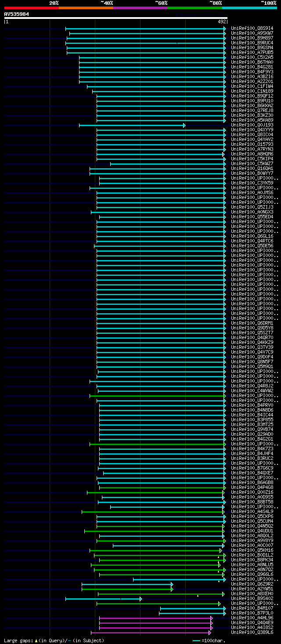Viewport: 281px width, 644px height.
Task: Select the UniRef100_Q4Q4E9 label
Action: click(x=252, y=622)
